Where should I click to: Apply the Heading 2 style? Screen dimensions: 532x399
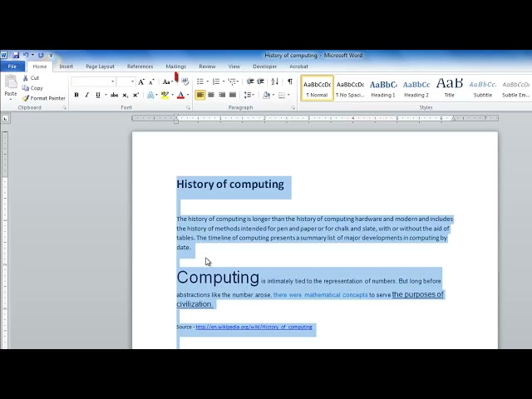coord(416,88)
